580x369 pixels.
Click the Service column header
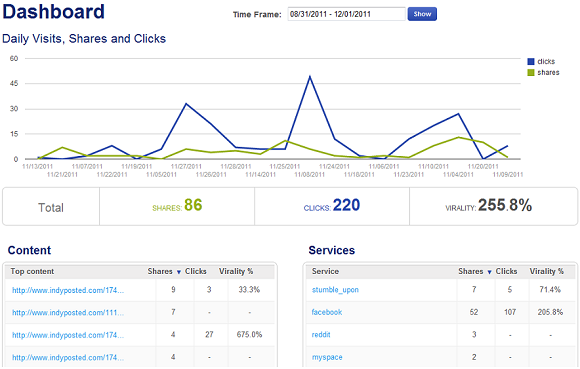tap(325, 271)
